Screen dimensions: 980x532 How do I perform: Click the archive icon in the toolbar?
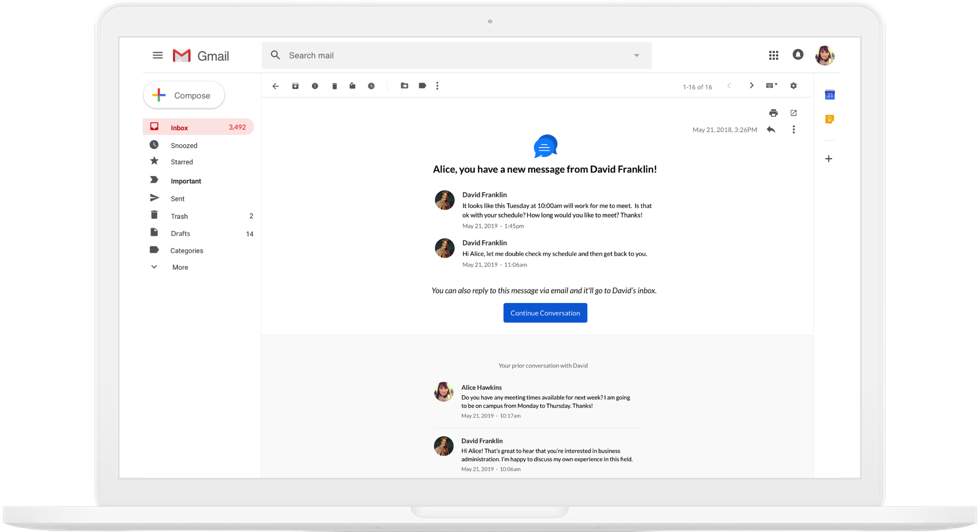pyautogui.click(x=295, y=86)
